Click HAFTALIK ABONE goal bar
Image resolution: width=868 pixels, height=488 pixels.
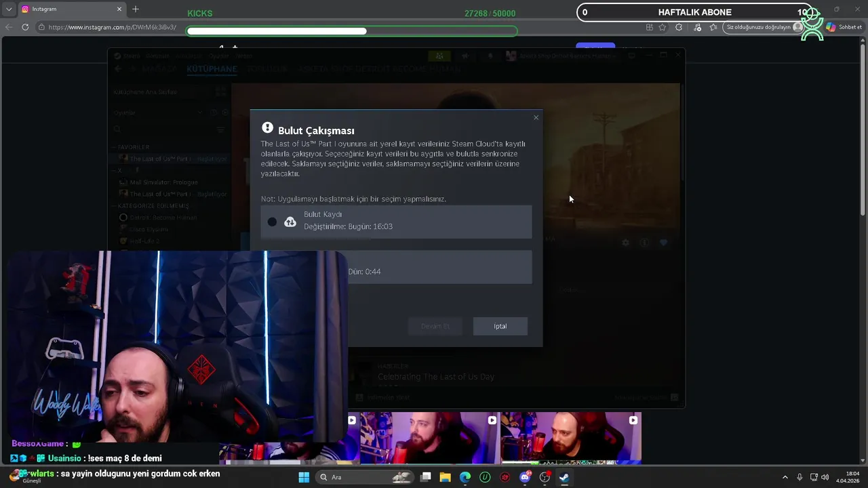(694, 12)
